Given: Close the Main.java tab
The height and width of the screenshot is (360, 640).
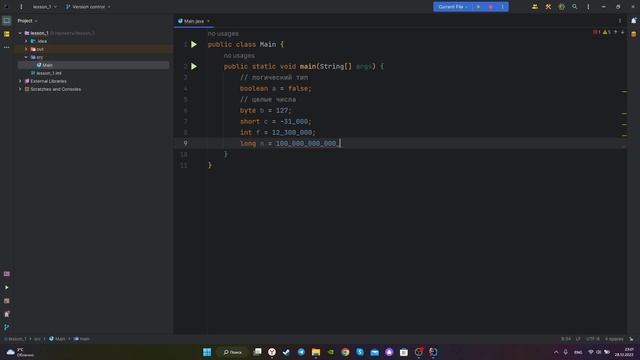Looking at the screenshot, I should point(208,21).
